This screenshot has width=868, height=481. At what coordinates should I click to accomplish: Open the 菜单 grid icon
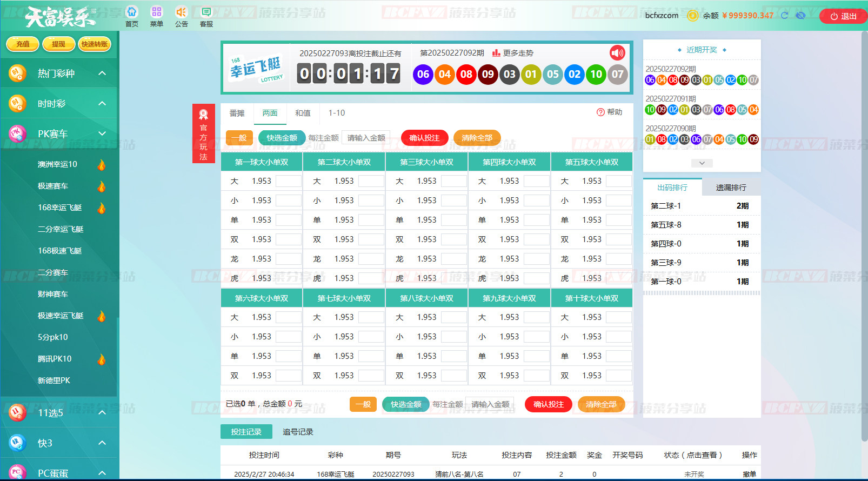pyautogui.click(x=157, y=12)
